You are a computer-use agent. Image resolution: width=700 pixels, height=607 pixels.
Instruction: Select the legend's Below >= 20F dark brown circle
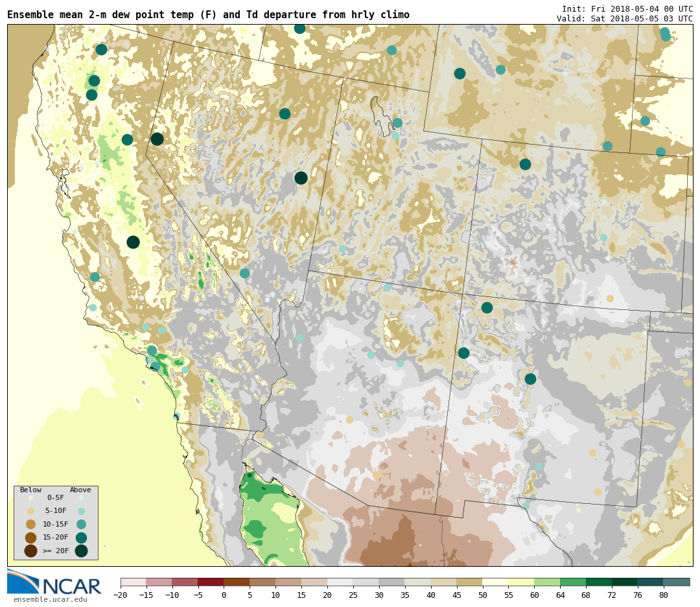pyautogui.click(x=30, y=551)
